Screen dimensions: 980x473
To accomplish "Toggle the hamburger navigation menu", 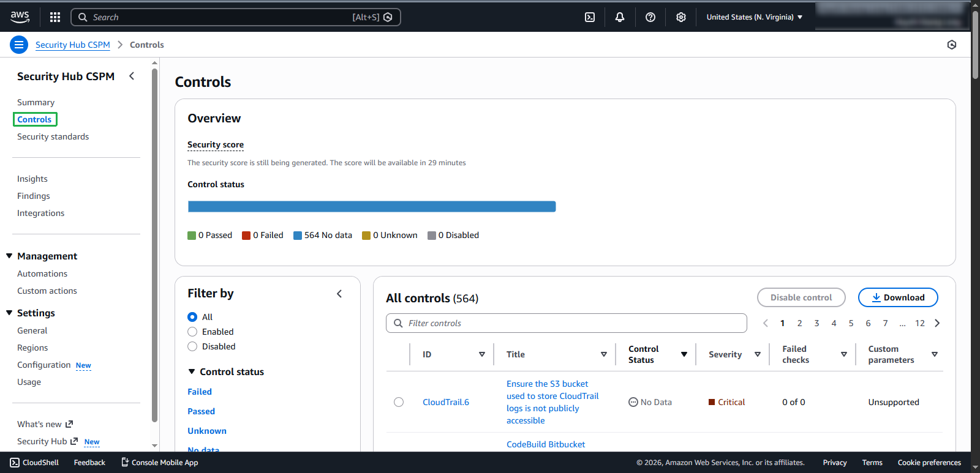I will coord(19,45).
